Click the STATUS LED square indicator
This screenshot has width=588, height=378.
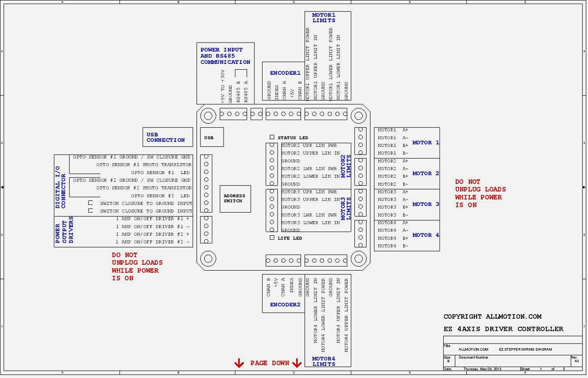[x=272, y=137]
